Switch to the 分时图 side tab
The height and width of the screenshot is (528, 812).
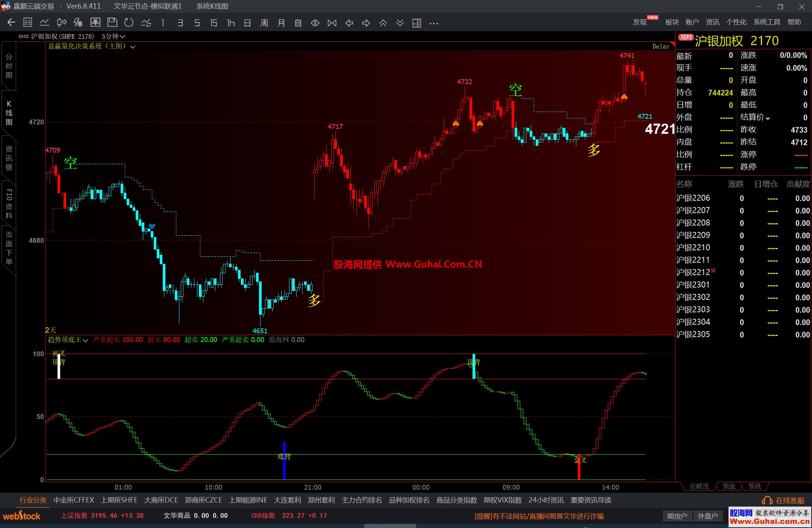[x=9, y=66]
